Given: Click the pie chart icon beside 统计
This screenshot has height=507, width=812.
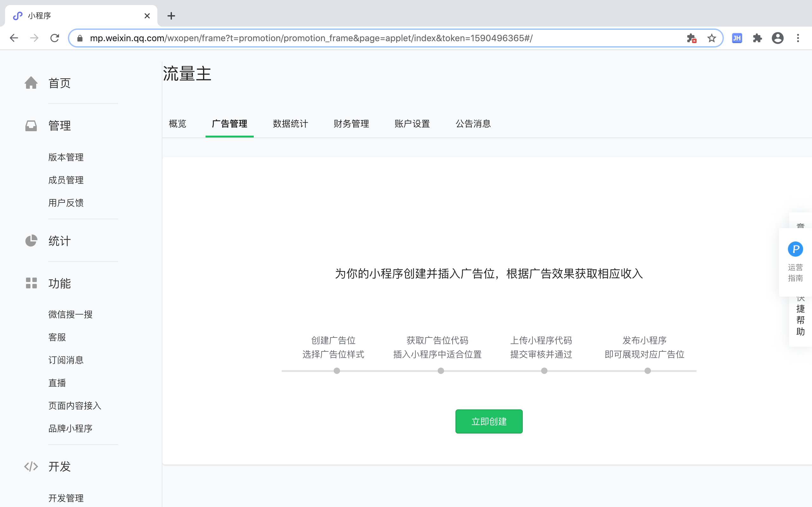Looking at the screenshot, I should click(x=31, y=241).
